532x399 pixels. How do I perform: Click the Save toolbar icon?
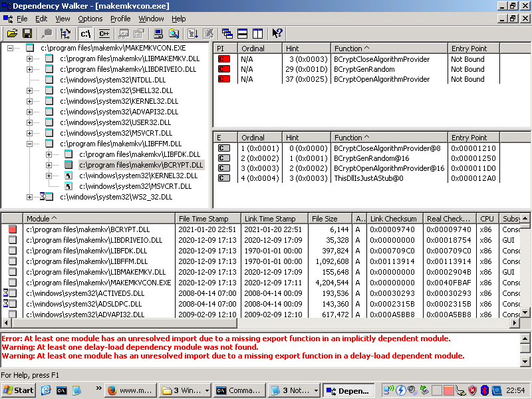click(27, 33)
